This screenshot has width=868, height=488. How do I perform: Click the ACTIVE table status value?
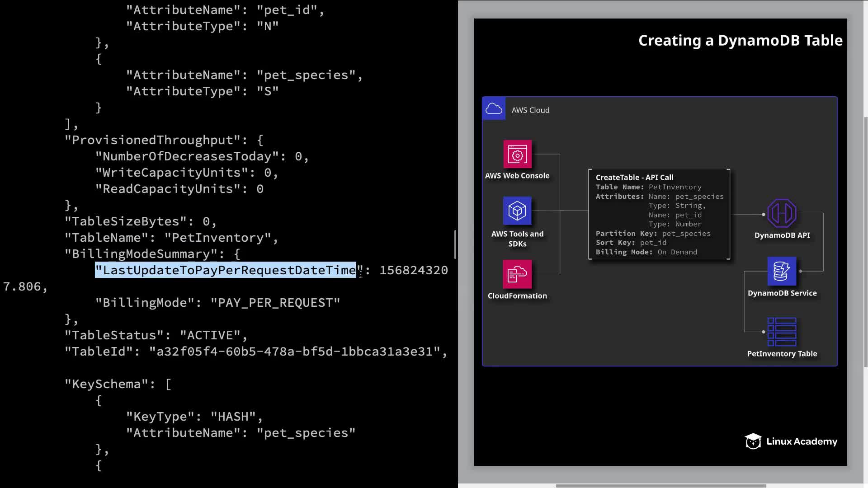[210, 335]
